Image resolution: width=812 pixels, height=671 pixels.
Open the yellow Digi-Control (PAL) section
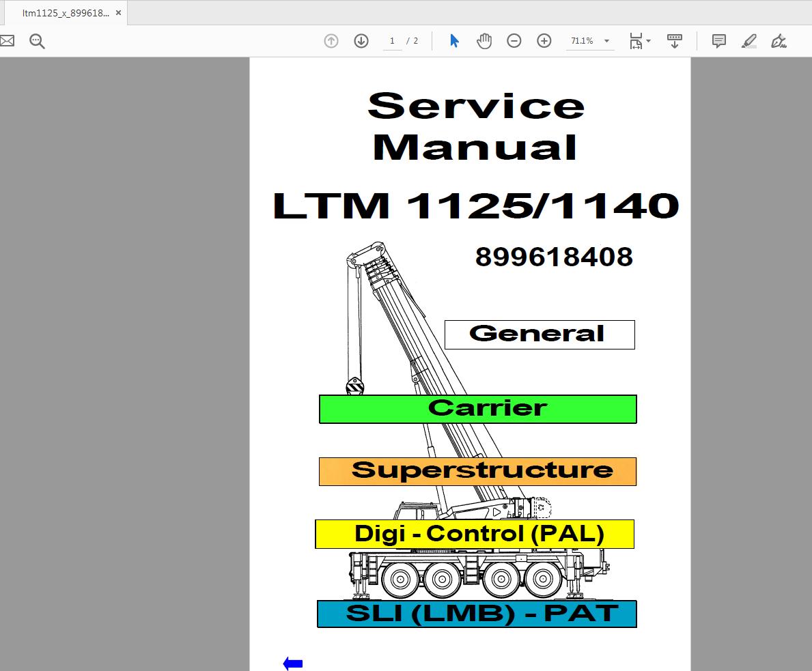(x=475, y=534)
